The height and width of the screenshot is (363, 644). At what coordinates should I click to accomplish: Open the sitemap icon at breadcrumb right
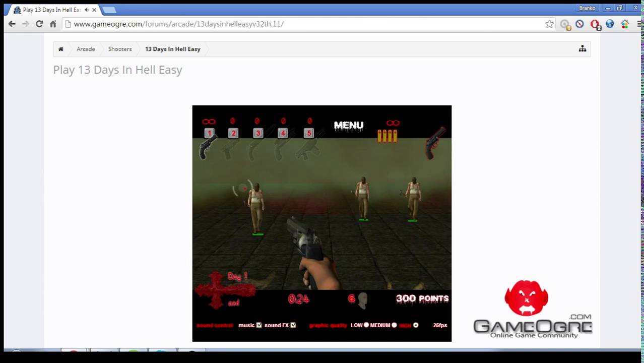(583, 49)
